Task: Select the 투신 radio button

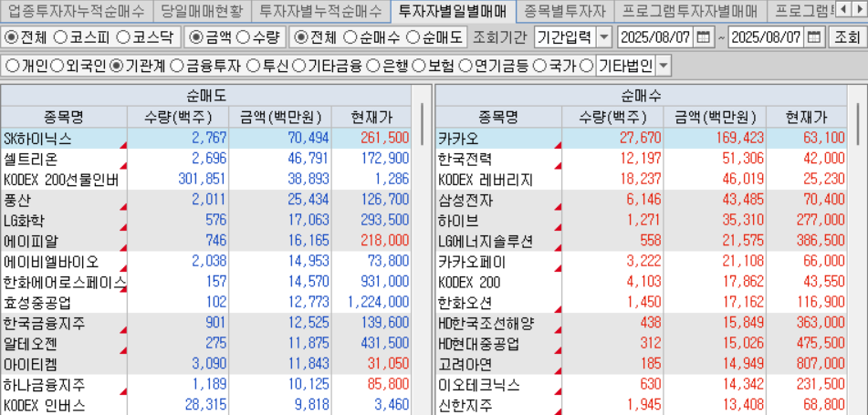Action: coord(253,67)
